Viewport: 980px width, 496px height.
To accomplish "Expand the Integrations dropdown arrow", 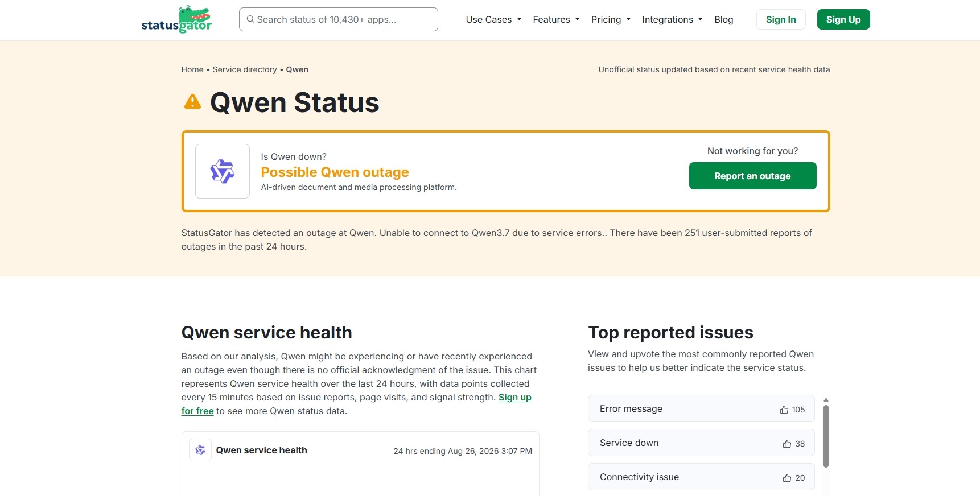I will (x=700, y=19).
